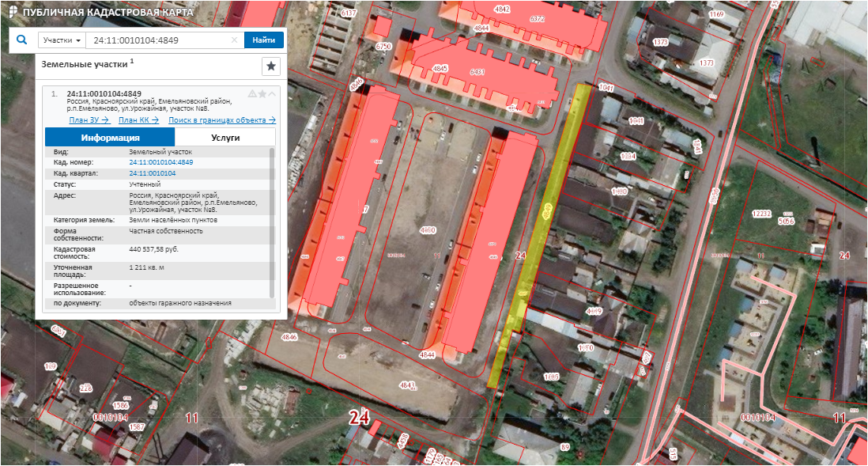Viewport: 868px width, 466px height.
Task: Add result to favorites via small star
Action: pos(262,93)
